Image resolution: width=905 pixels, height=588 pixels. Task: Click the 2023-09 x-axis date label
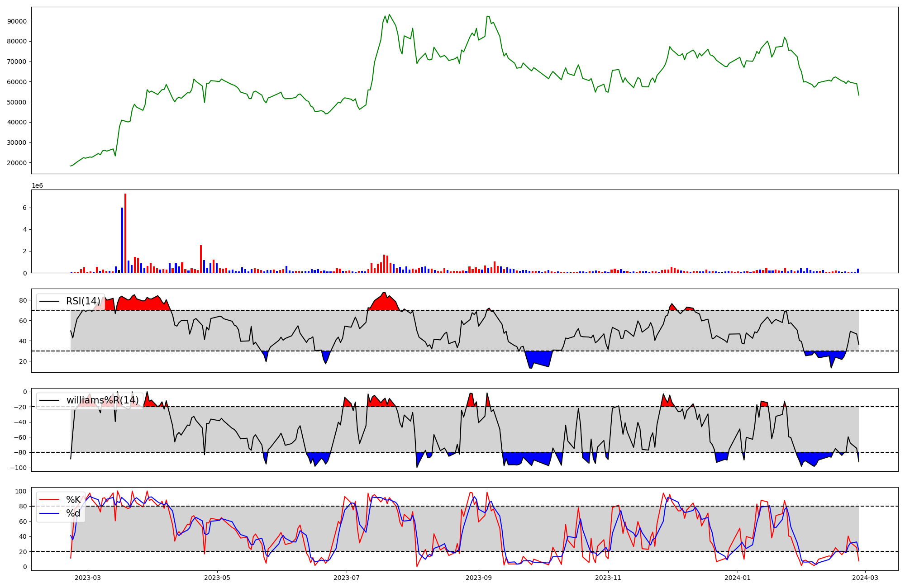478,578
